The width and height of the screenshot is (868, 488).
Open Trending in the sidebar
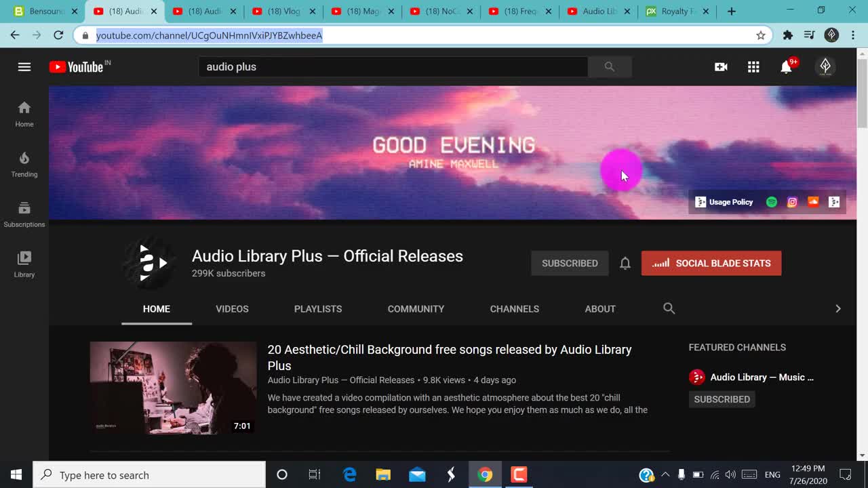click(x=24, y=164)
